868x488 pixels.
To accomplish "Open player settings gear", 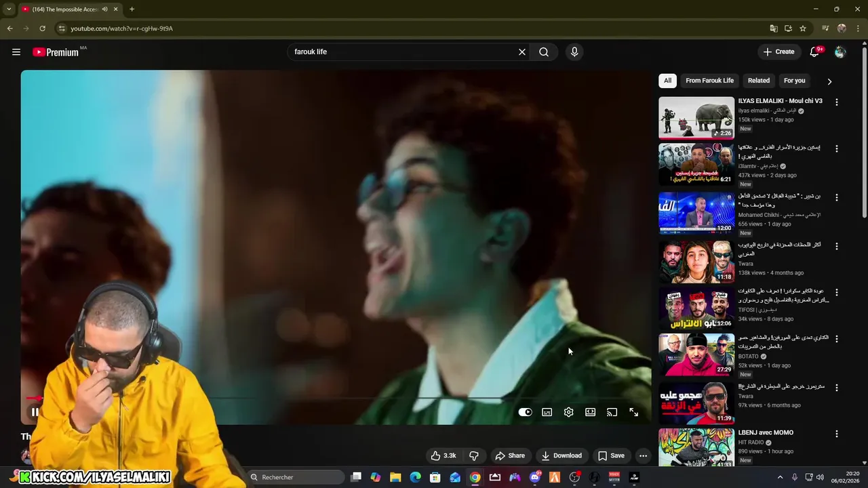I will click(569, 412).
